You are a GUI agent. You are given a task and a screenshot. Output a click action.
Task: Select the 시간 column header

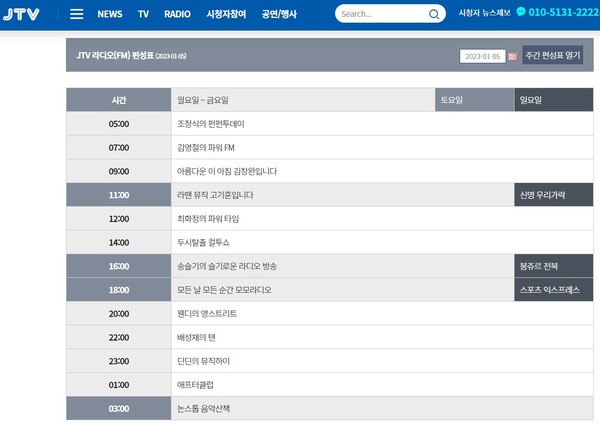(x=119, y=100)
